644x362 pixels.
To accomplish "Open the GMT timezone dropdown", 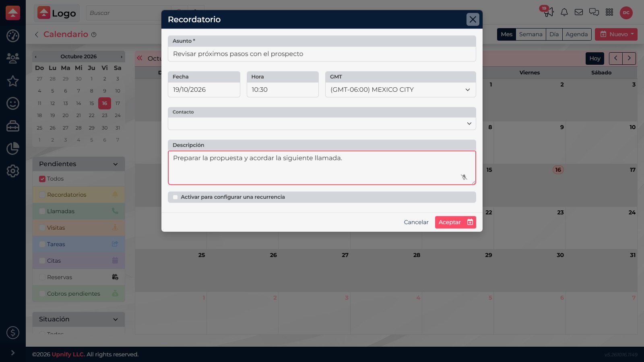I will point(400,90).
